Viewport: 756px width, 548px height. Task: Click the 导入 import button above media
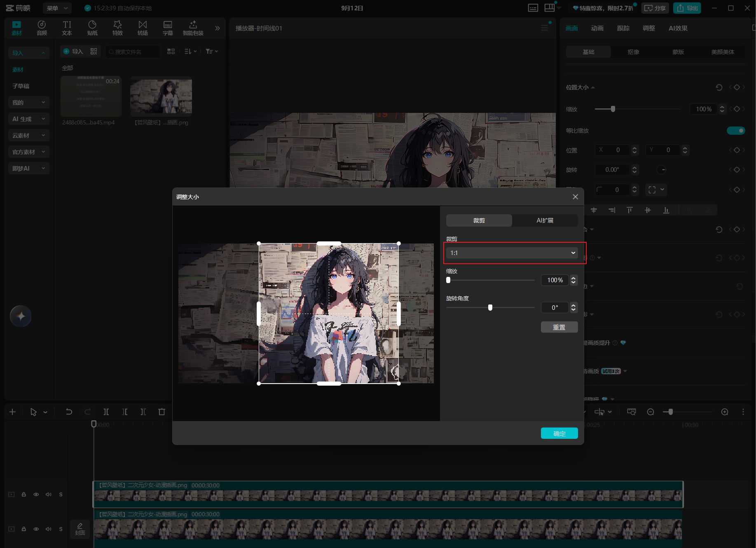click(x=73, y=51)
